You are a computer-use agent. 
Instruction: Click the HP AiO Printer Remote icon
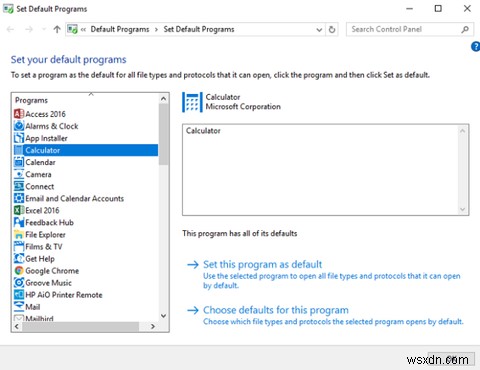coord(19,295)
